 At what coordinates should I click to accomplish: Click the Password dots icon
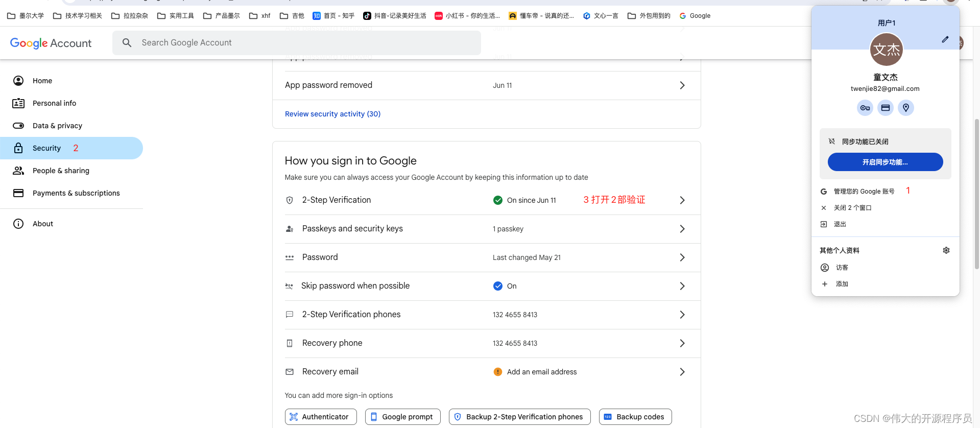tap(290, 257)
